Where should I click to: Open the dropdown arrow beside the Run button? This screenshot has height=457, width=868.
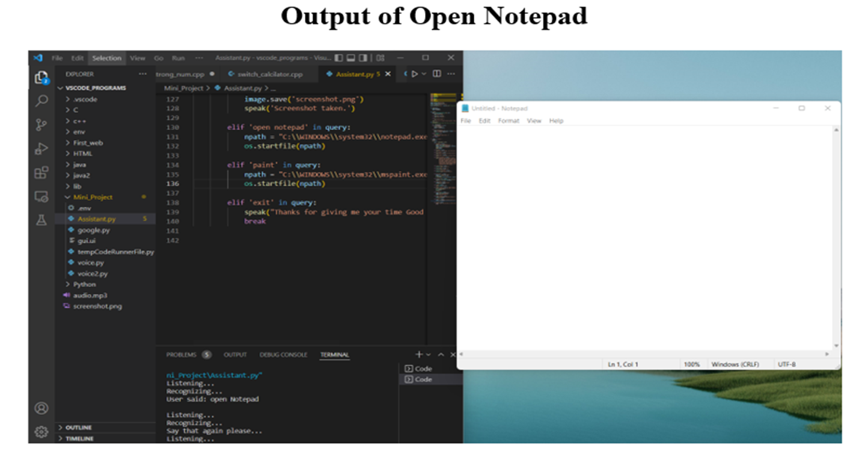424,74
